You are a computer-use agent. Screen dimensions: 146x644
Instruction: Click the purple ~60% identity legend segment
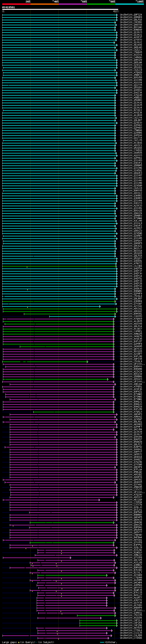[x=73, y=4]
